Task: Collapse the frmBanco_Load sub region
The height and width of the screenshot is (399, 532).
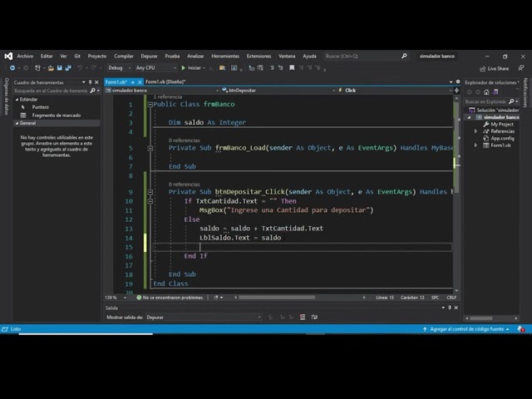Action: pos(150,148)
